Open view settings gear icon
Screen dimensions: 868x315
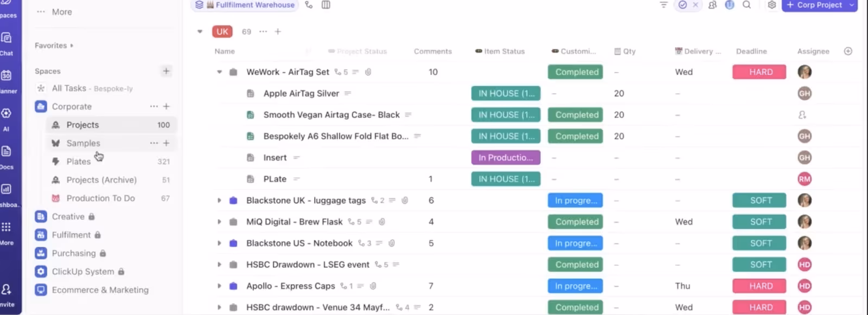(772, 5)
